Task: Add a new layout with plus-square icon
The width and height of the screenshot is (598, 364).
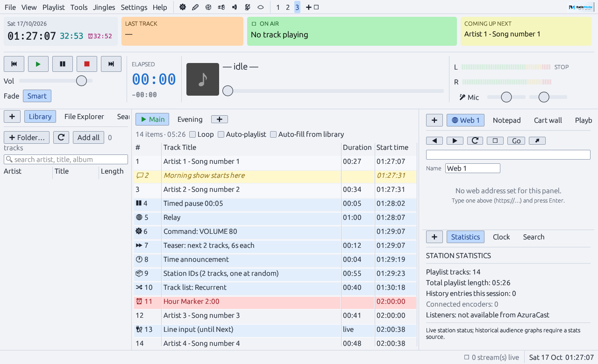Action: pyautogui.click(x=312, y=7)
